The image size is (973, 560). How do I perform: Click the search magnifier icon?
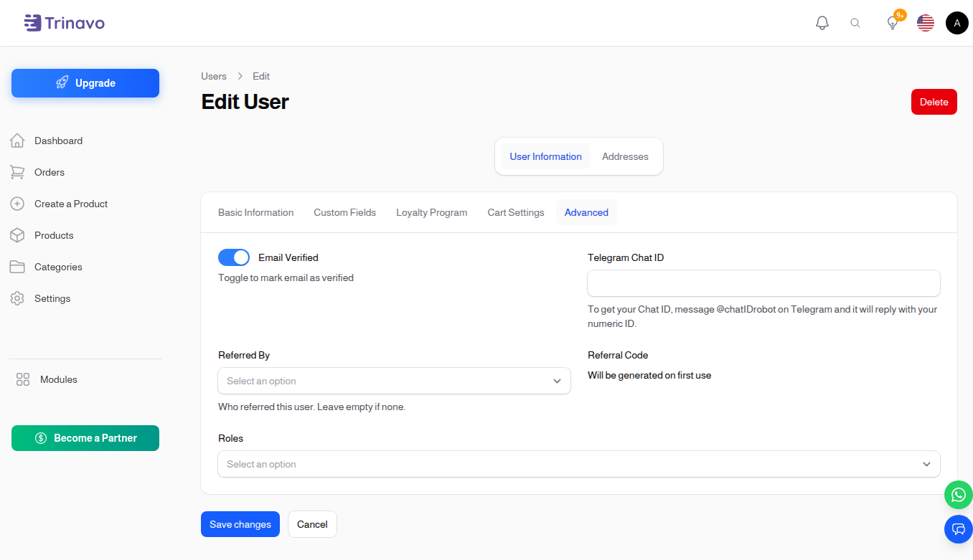click(855, 23)
